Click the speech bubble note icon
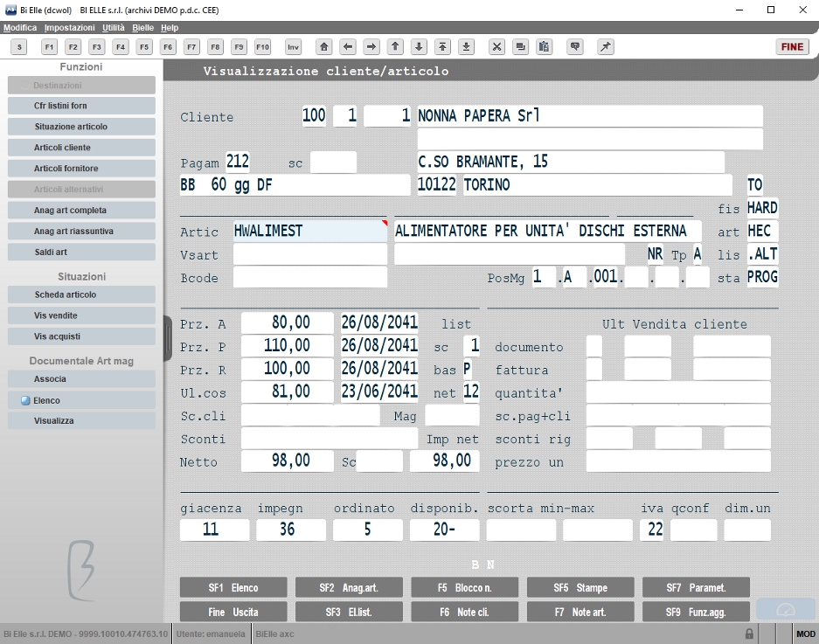Image resolution: width=819 pixels, height=644 pixels. [575, 47]
